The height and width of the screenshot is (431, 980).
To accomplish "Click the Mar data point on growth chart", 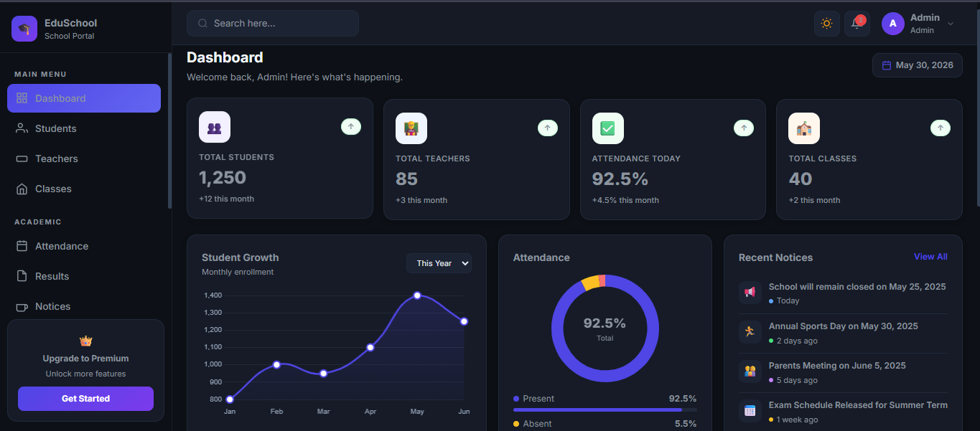I will 324,374.
